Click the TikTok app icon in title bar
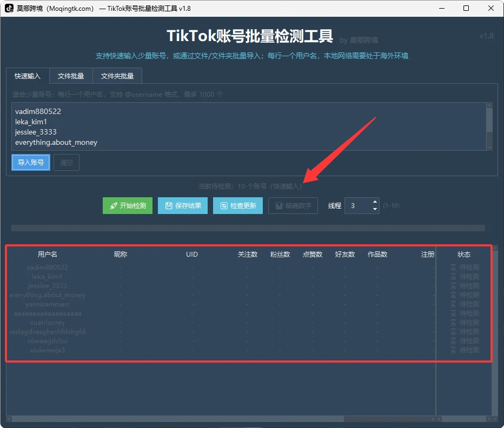This screenshot has height=428, width=504. (x=9, y=8)
